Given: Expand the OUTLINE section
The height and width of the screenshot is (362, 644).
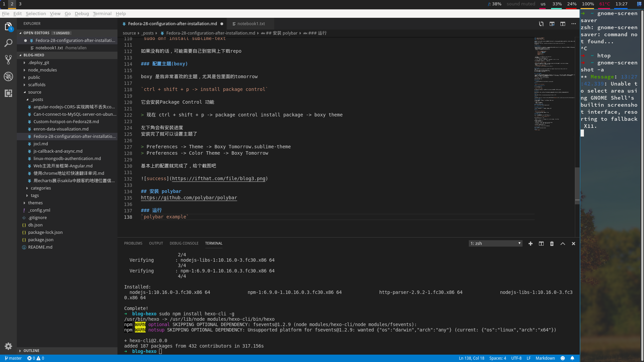Looking at the screenshot, I should (31, 351).
